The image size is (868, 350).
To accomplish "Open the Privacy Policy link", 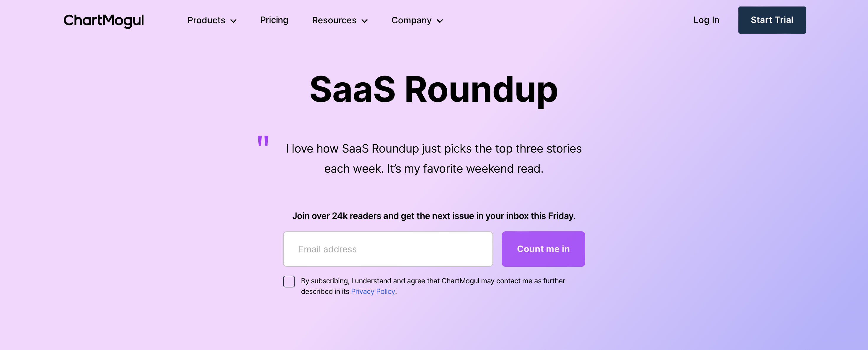I will (373, 291).
